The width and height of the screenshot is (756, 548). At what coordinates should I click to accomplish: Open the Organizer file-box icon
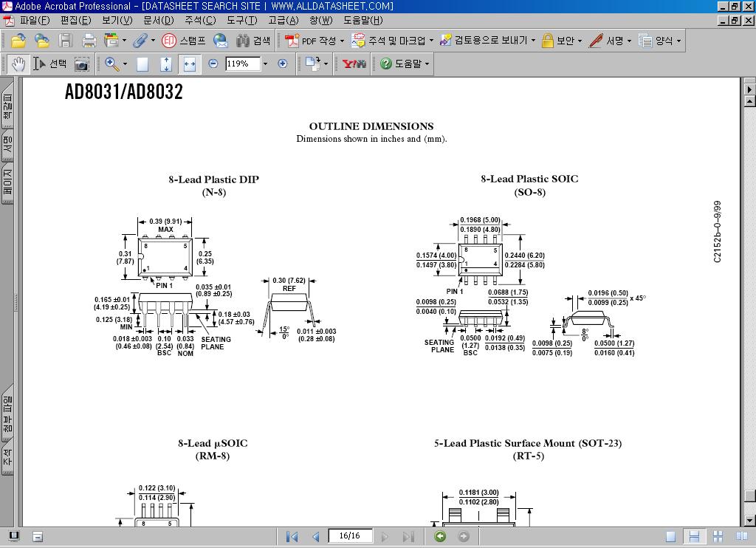pos(111,41)
